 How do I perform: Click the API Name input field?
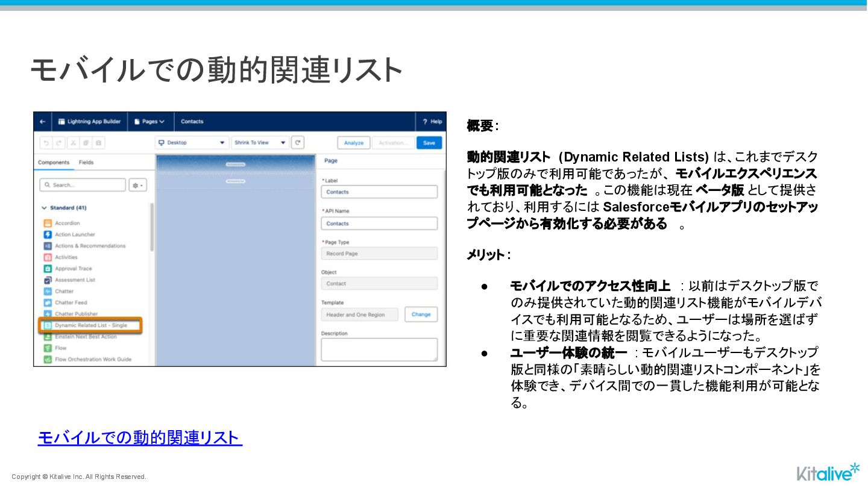point(379,224)
